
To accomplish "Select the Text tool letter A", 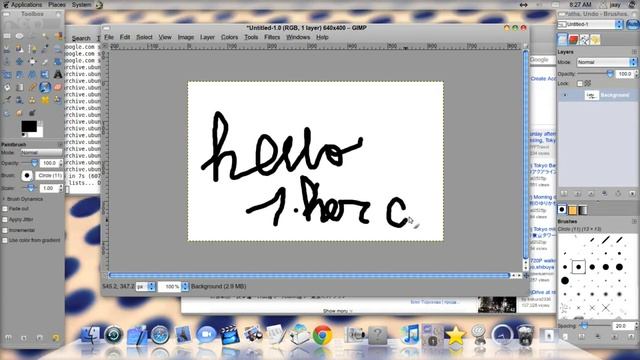I will click(x=58, y=75).
